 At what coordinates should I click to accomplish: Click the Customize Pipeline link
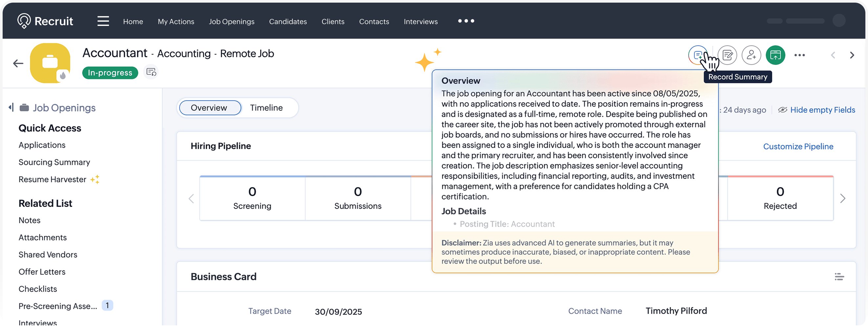[x=798, y=147]
